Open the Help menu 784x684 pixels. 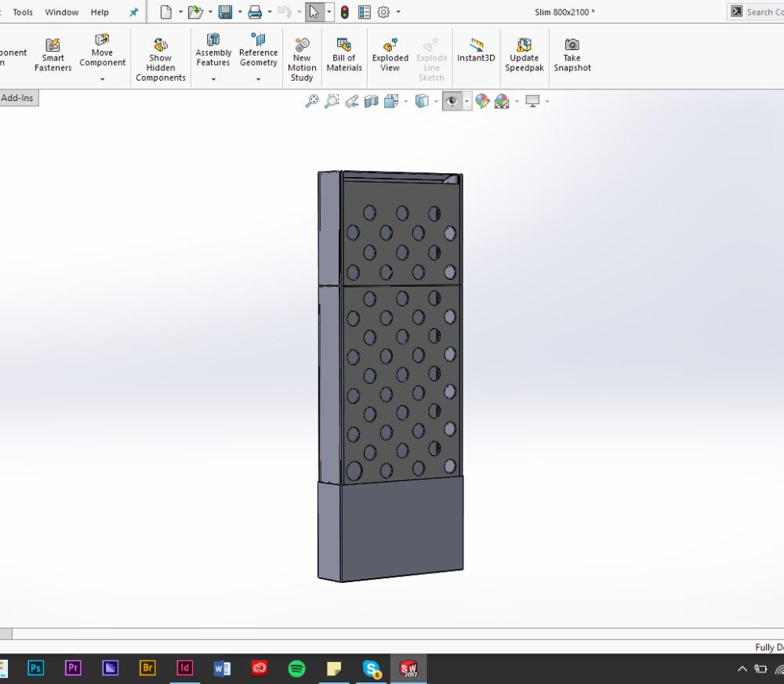100,13
